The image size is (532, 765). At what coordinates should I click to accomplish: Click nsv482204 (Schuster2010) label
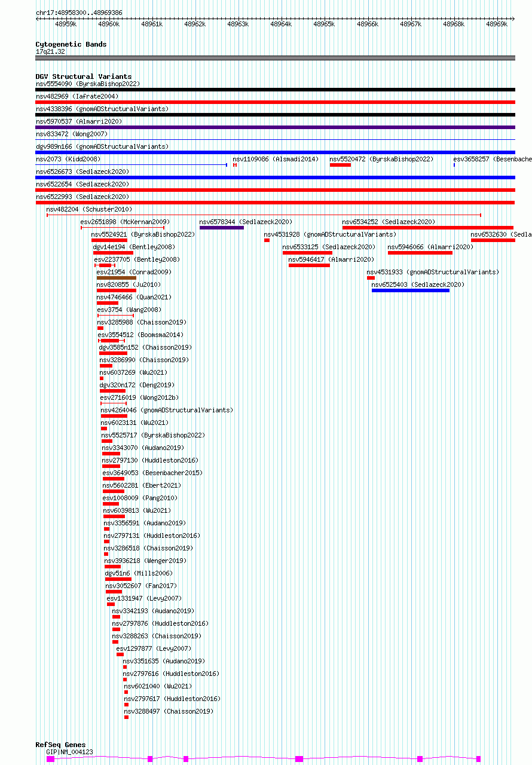point(90,209)
